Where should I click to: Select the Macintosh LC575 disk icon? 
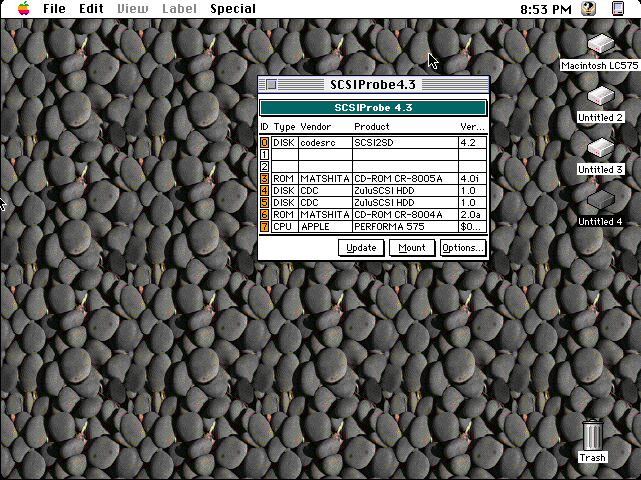coord(600,44)
